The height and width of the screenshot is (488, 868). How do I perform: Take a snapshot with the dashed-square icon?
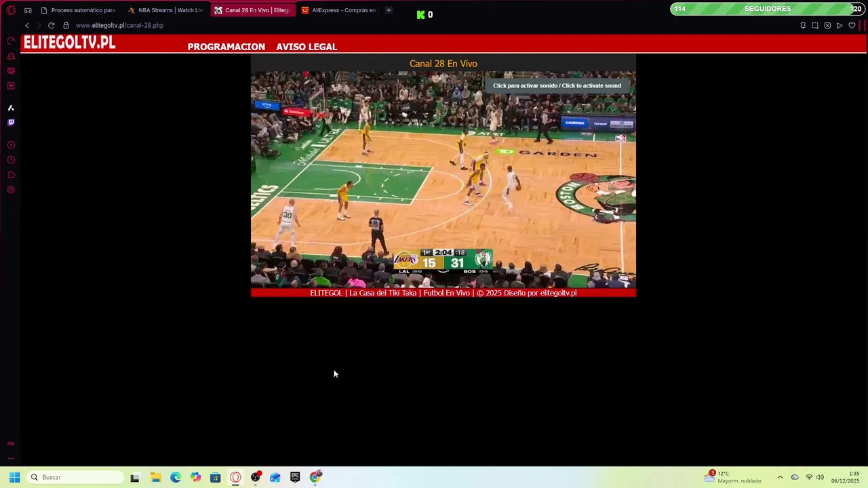coord(815,25)
